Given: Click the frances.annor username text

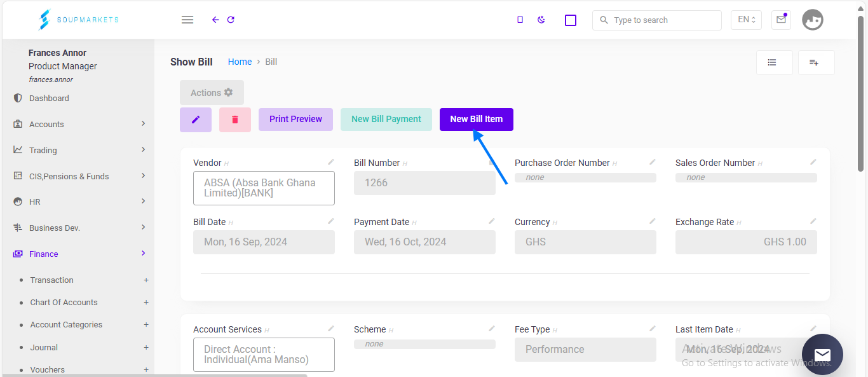Looking at the screenshot, I should 51,79.
